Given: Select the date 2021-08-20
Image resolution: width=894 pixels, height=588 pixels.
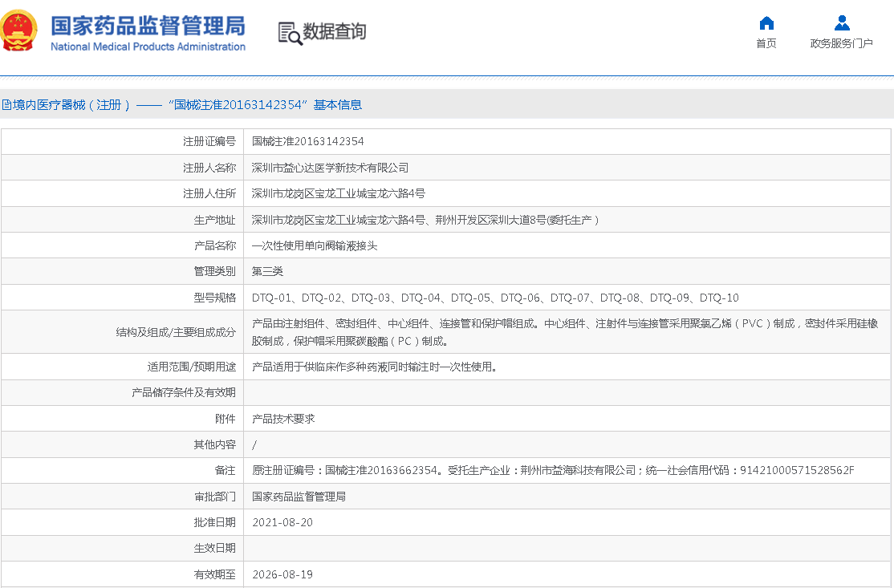Looking at the screenshot, I should tap(282, 522).
